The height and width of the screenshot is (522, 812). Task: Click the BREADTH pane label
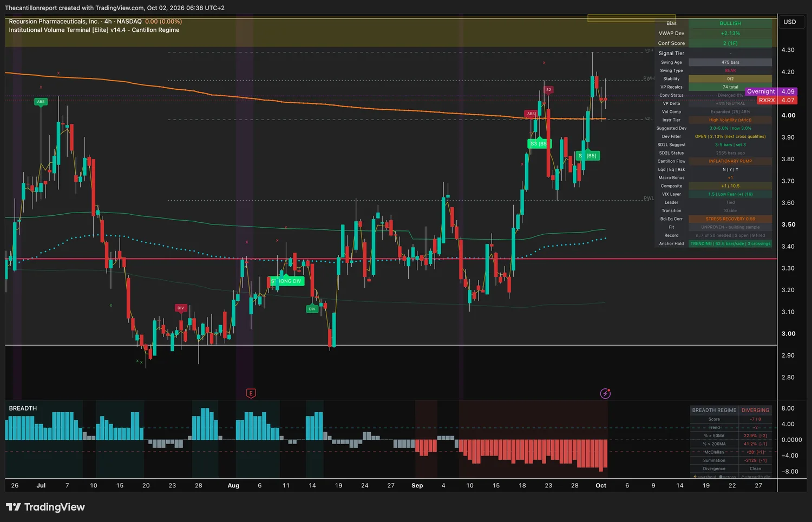click(x=23, y=408)
